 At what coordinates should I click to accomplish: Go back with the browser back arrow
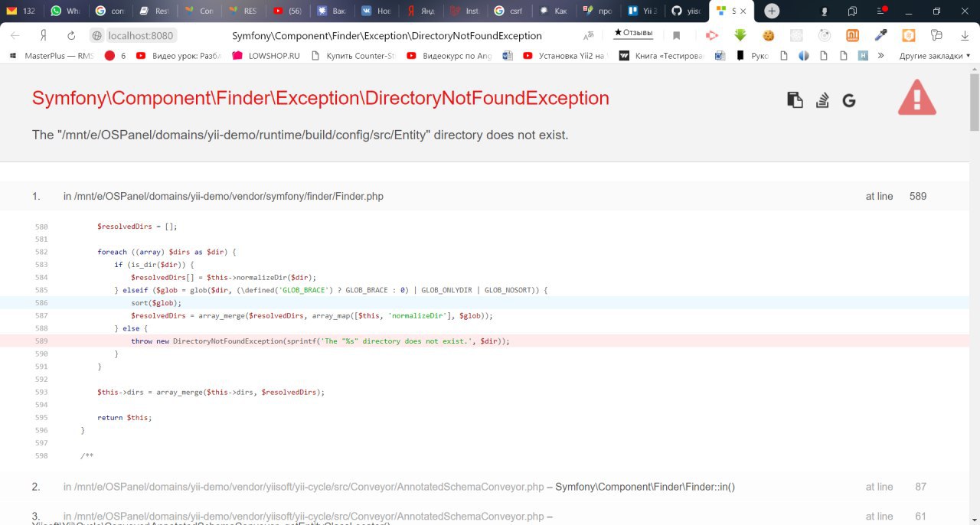tap(15, 35)
